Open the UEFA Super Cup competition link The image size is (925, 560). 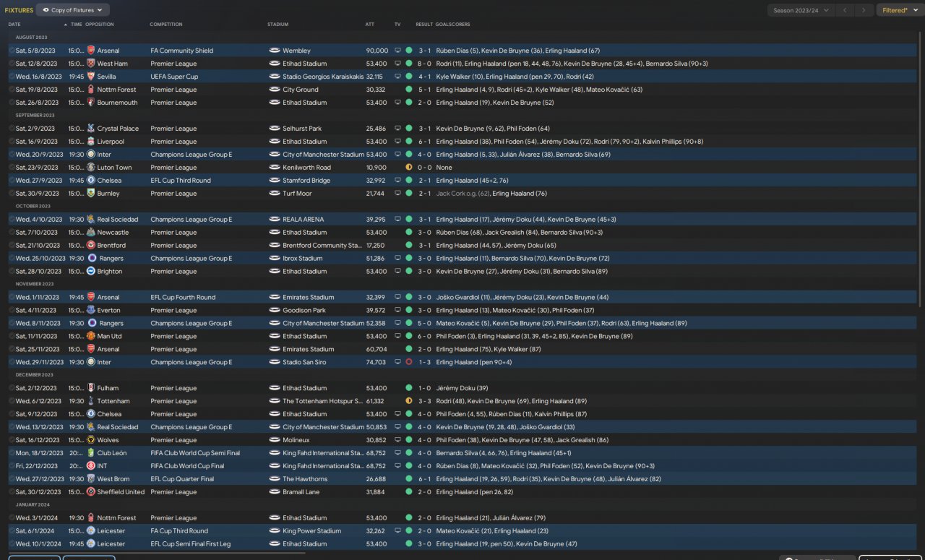pyautogui.click(x=174, y=77)
